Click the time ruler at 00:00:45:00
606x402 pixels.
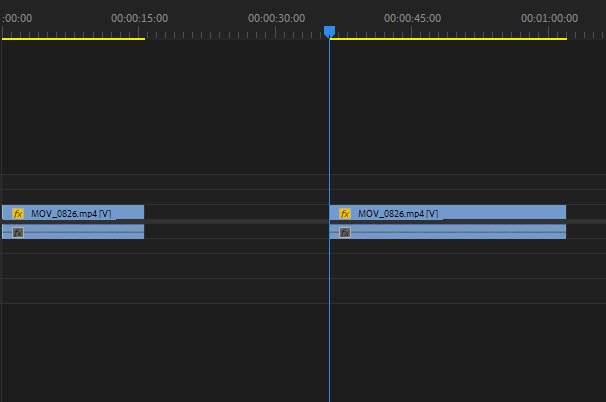tap(413, 18)
